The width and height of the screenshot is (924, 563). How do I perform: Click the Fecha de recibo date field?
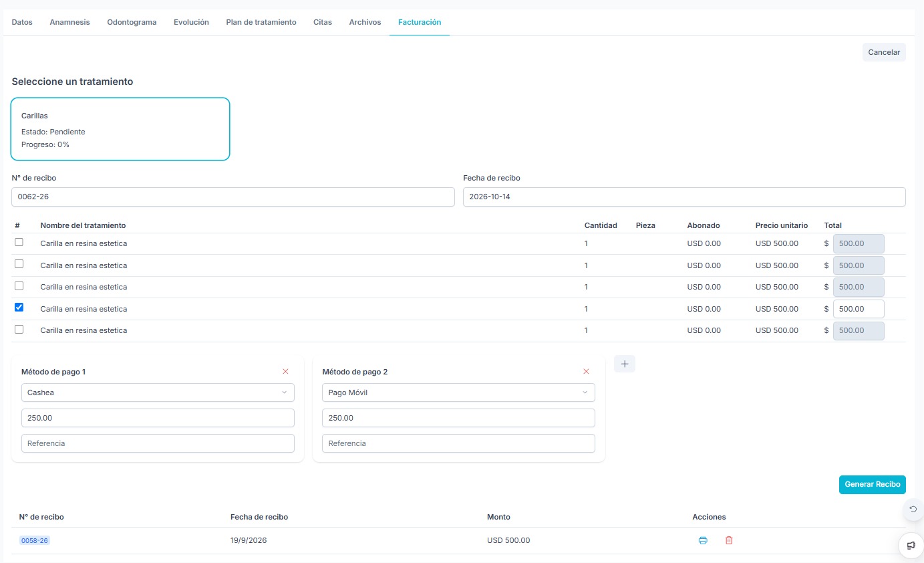684,197
